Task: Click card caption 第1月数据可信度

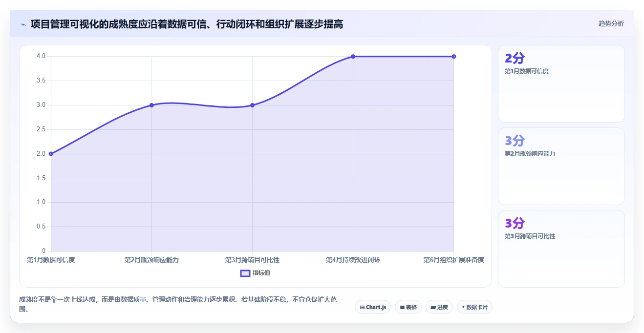Action: (527, 71)
